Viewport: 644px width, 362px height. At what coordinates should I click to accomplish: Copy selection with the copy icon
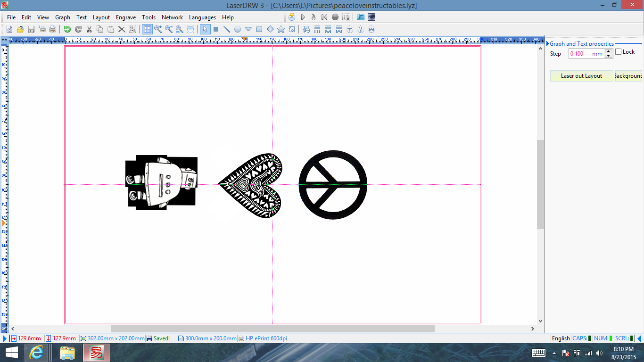coord(100,29)
